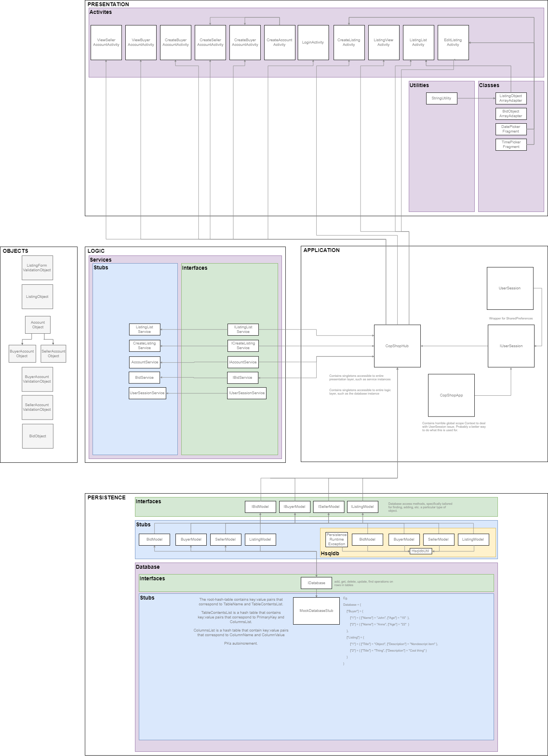Select the IListingList Service interface
548x756 pixels.
tap(243, 329)
